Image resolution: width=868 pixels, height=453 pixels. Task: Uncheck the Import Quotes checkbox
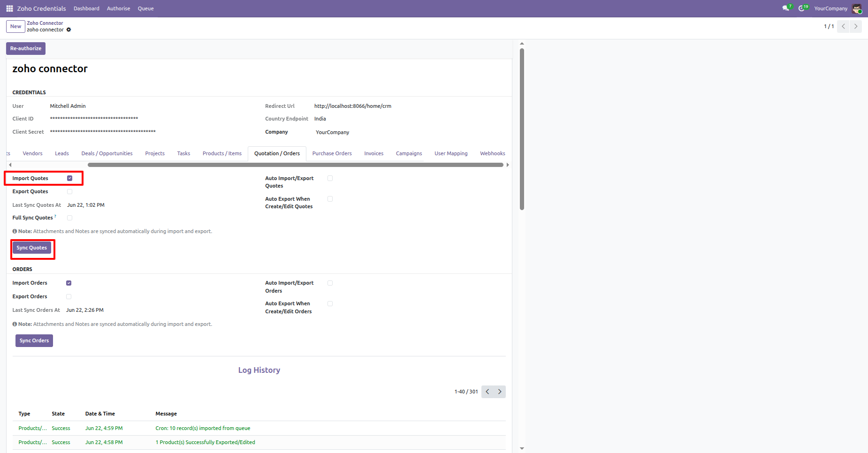pos(69,178)
